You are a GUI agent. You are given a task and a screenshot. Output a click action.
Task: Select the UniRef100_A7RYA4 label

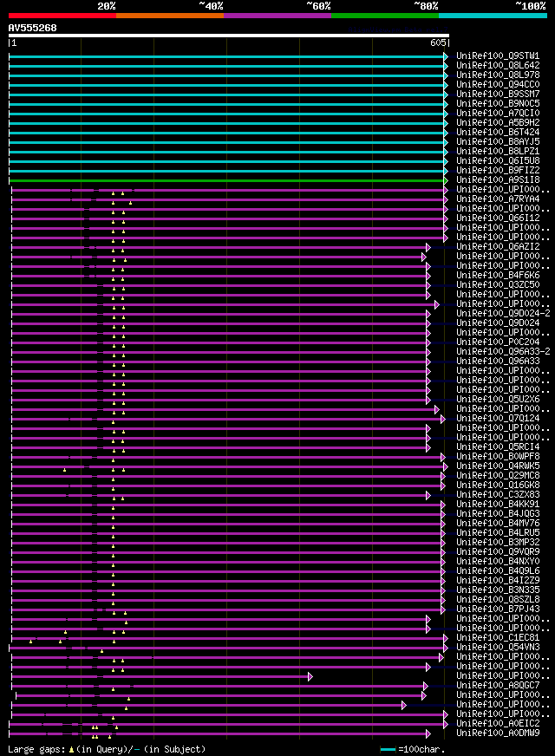coord(498,199)
